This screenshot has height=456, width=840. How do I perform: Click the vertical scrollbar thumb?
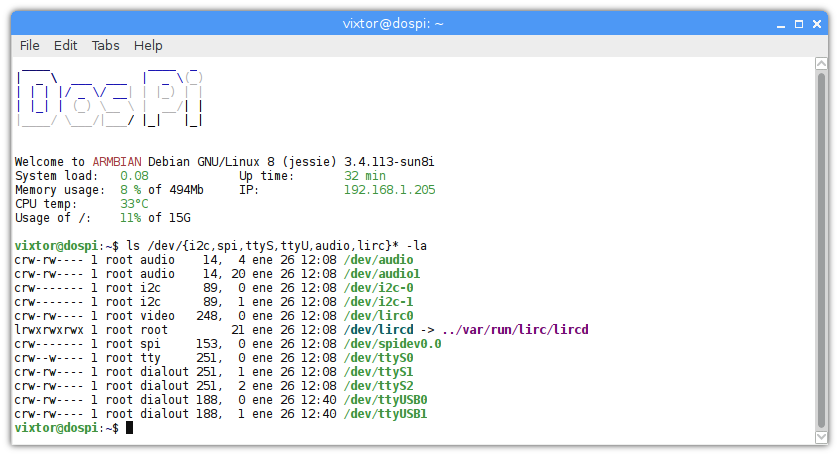coord(821,250)
